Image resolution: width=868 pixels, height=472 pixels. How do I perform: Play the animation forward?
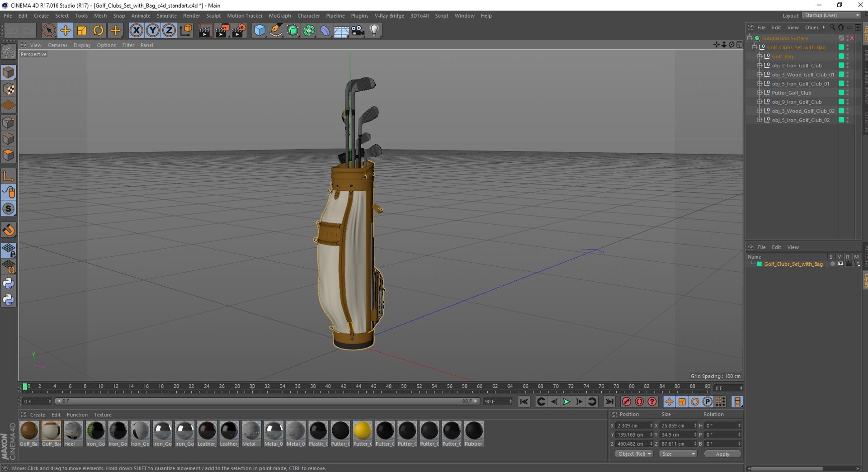click(x=566, y=401)
